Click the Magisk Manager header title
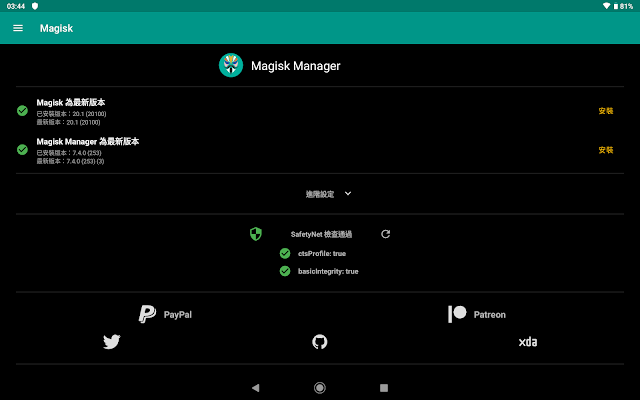 tap(296, 66)
